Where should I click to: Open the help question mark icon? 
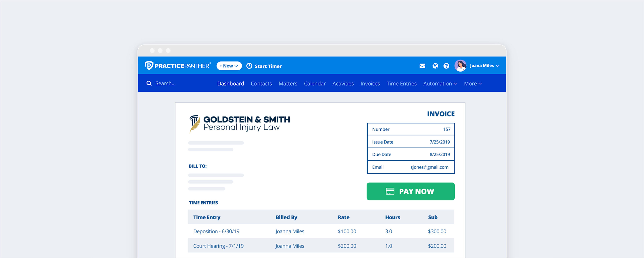[446, 66]
